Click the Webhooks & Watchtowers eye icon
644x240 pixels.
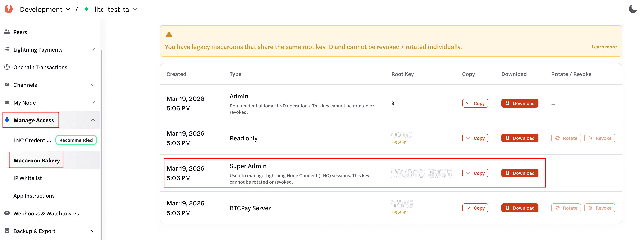point(7,213)
